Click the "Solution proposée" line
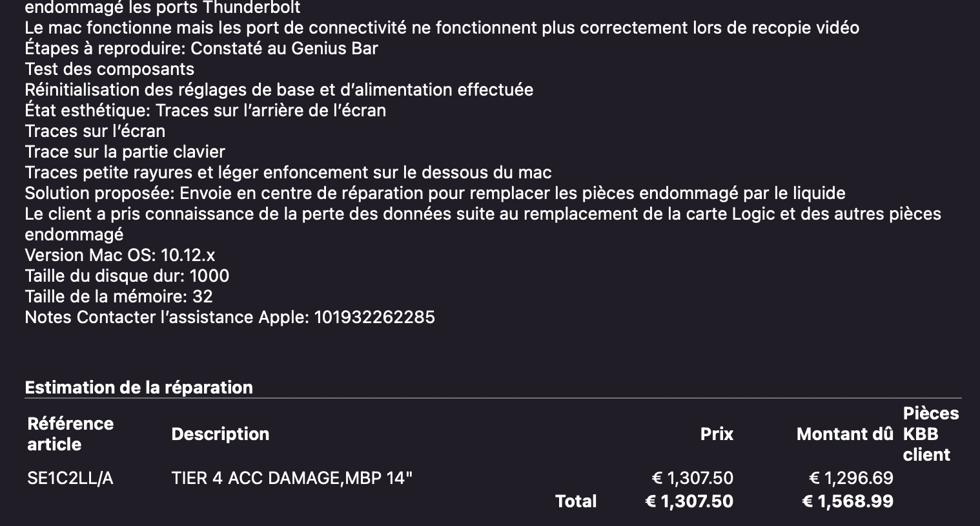Screen dimensions: 980x526 click(x=434, y=193)
